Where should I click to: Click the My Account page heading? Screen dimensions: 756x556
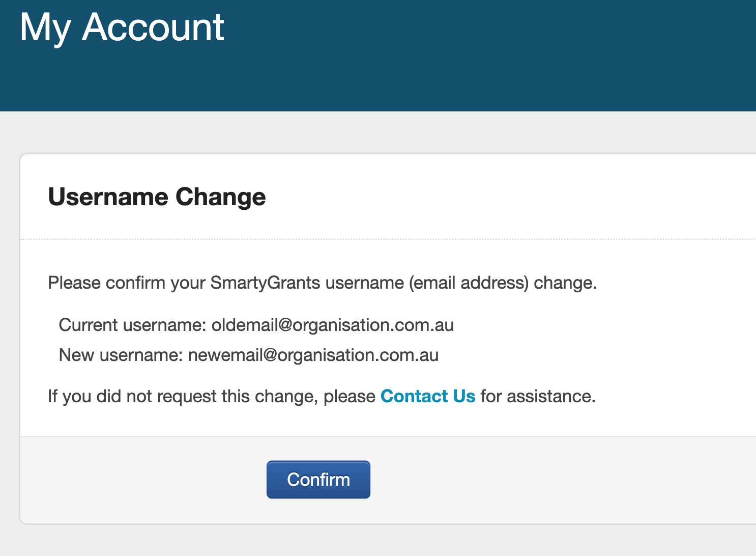click(x=122, y=27)
